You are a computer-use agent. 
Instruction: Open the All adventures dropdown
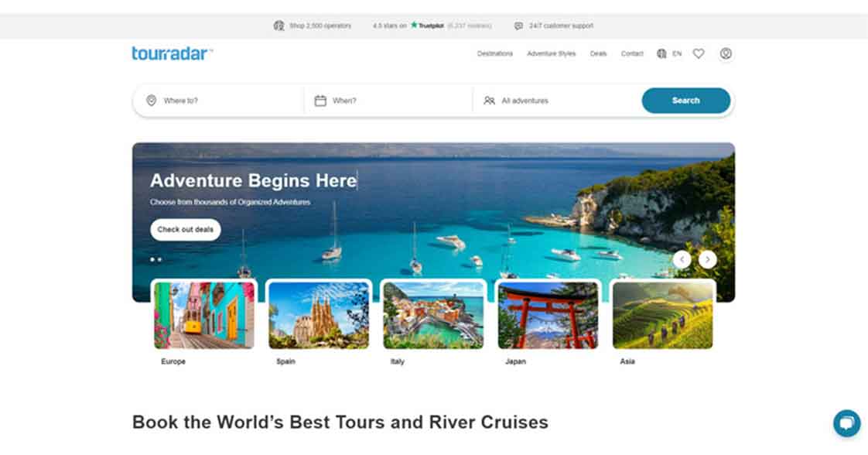pos(555,101)
